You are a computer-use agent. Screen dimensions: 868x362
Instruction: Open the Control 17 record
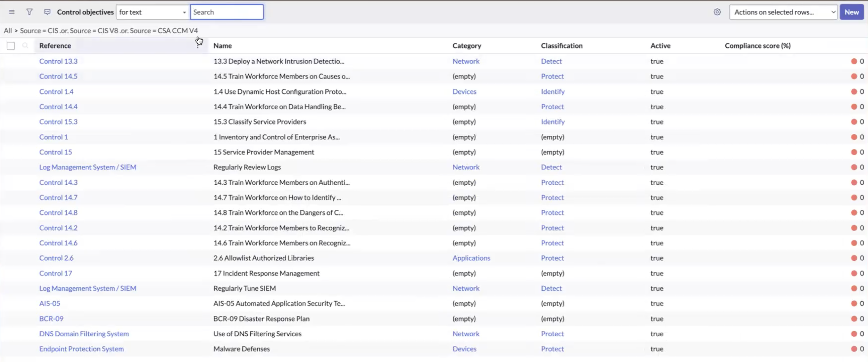pos(56,273)
